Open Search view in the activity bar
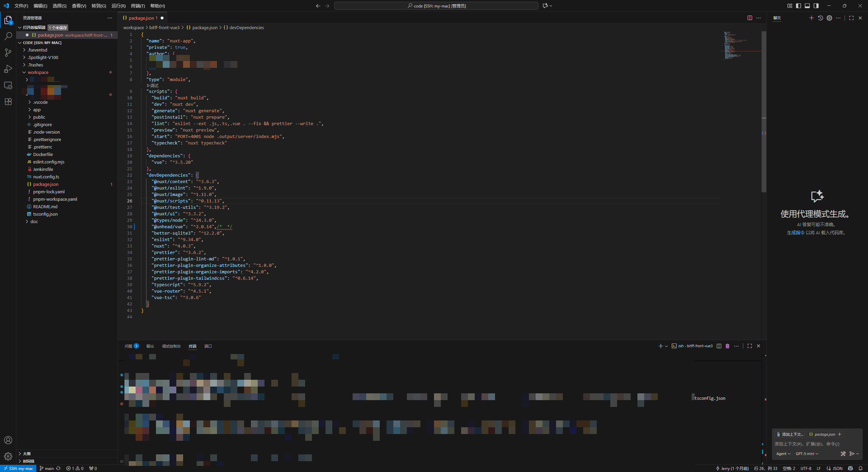The width and height of the screenshot is (868, 472). coord(8,36)
